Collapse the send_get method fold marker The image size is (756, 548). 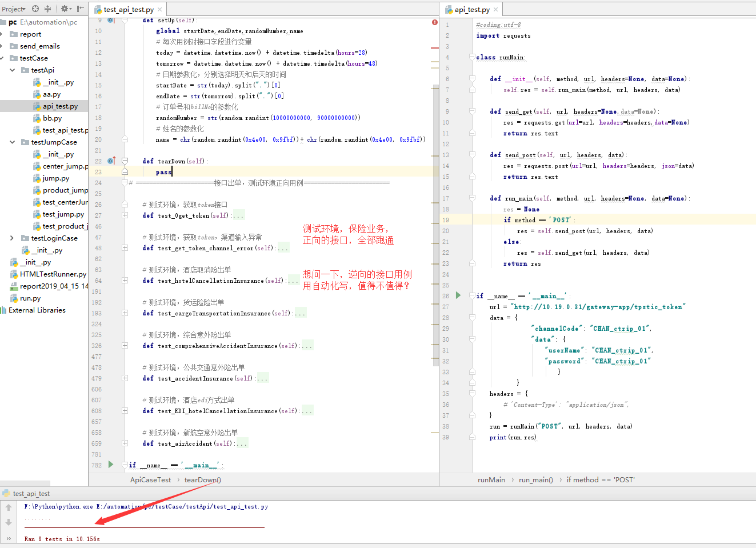coord(473,111)
